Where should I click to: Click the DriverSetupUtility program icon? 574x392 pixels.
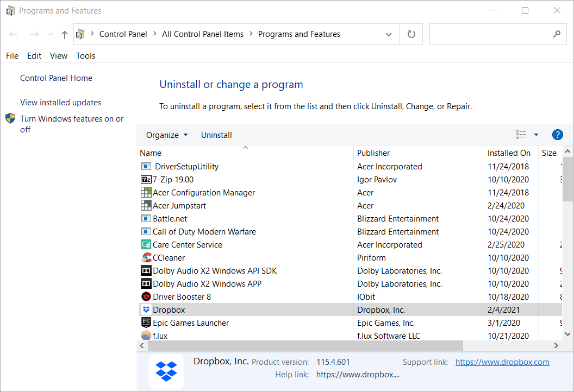146,166
